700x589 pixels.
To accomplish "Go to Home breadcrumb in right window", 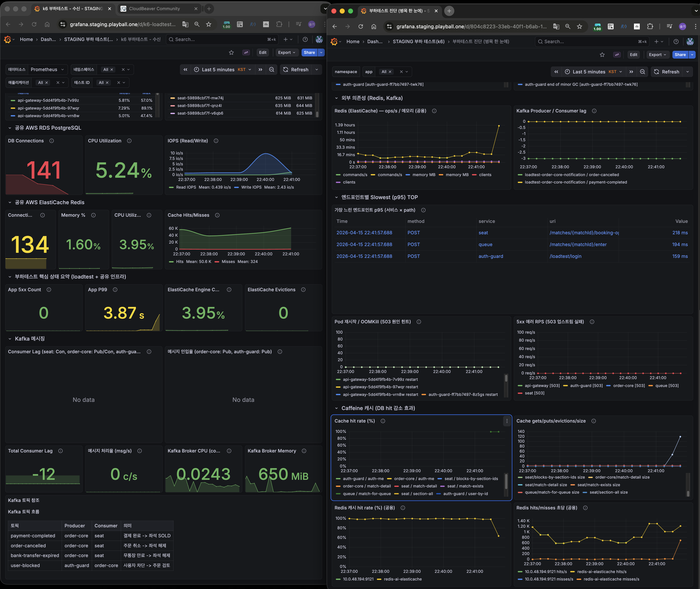I will pyautogui.click(x=353, y=42).
